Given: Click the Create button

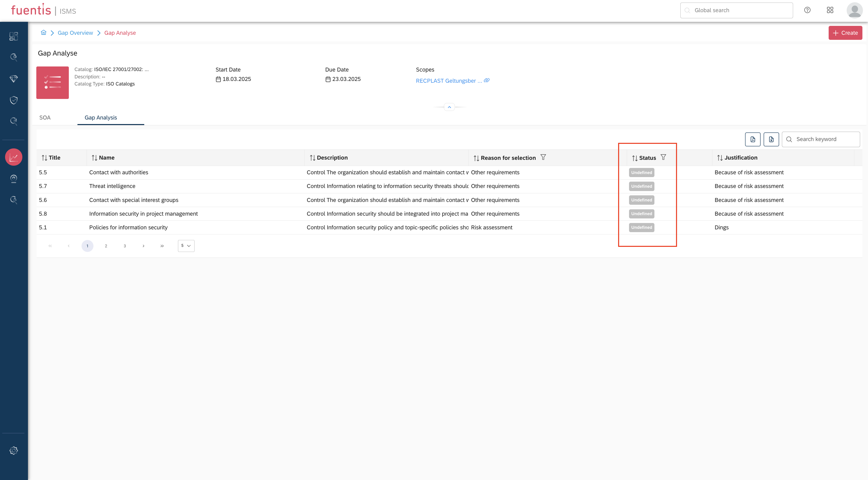Looking at the screenshot, I should (845, 33).
